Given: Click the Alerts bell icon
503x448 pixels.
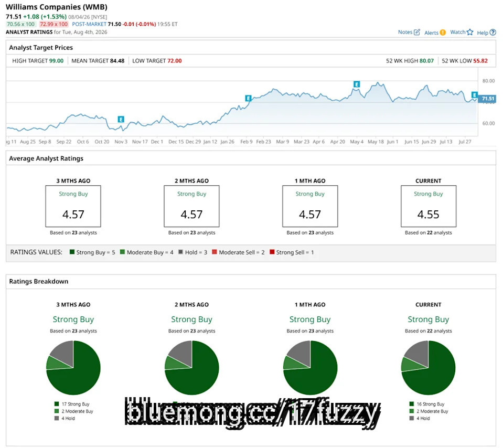Looking at the screenshot, I should (x=443, y=33).
